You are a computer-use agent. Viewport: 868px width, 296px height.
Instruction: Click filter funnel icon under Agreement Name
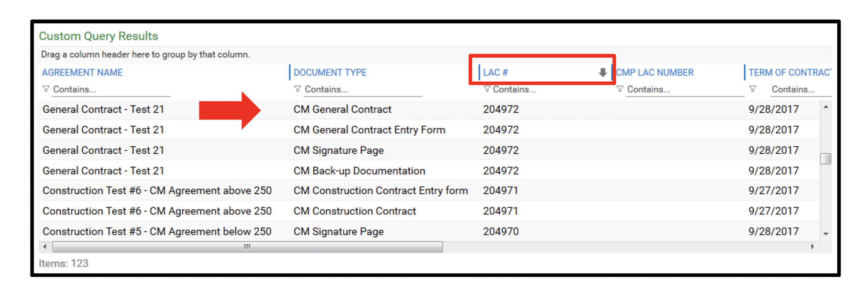coord(46,89)
